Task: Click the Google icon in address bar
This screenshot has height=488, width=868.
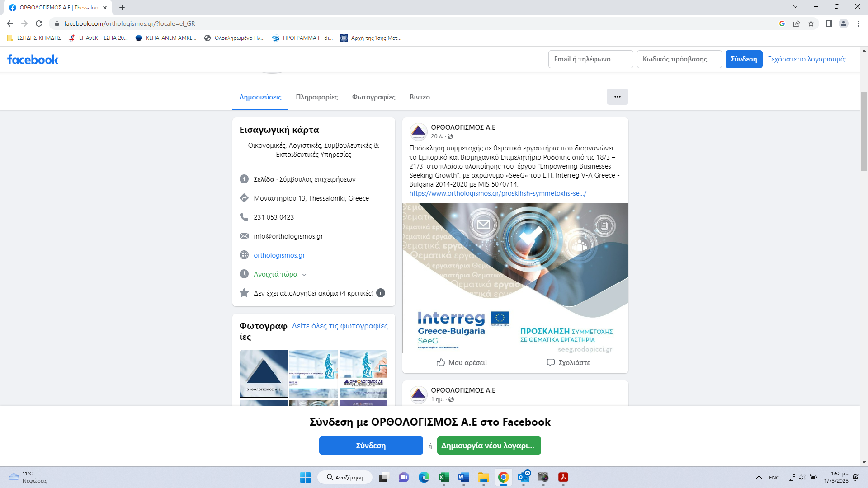Action: point(782,23)
